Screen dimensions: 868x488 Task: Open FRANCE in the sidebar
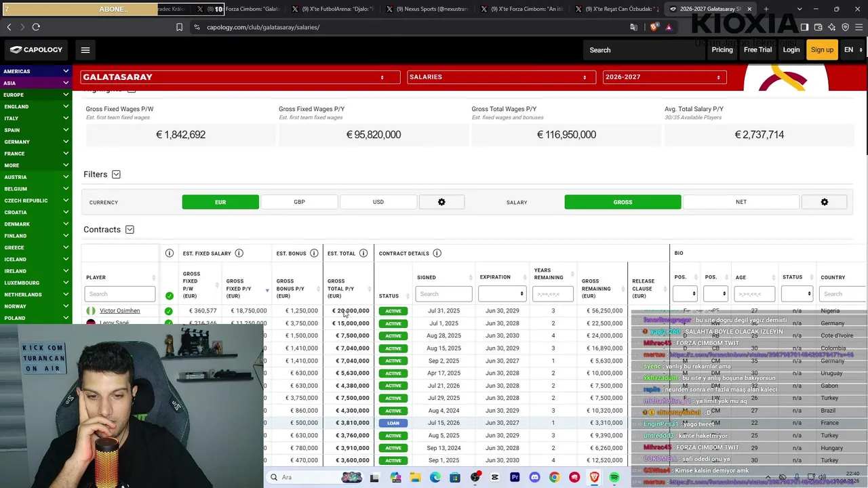pos(36,153)
